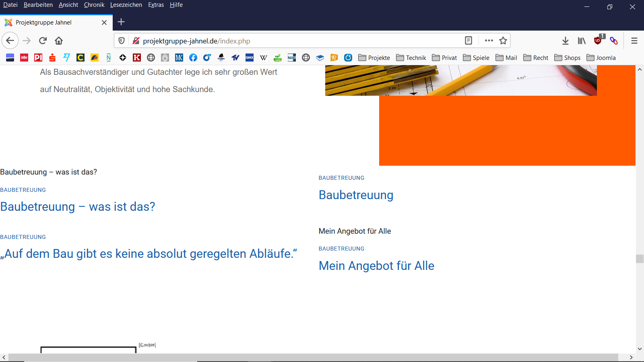Open the GMX bookmark

click(250, 58)
